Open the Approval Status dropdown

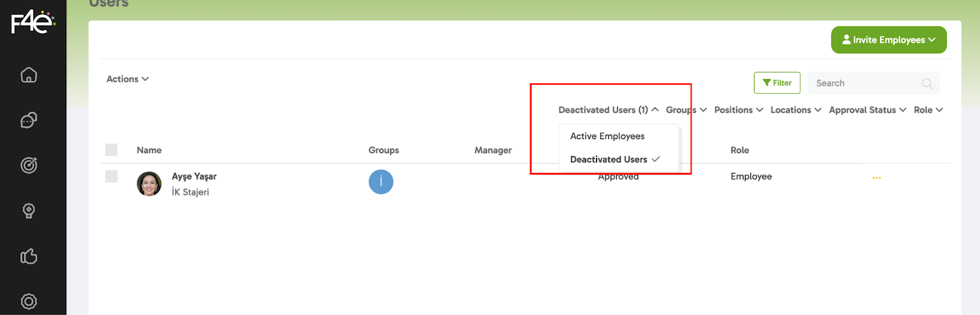tap(867, 110)
